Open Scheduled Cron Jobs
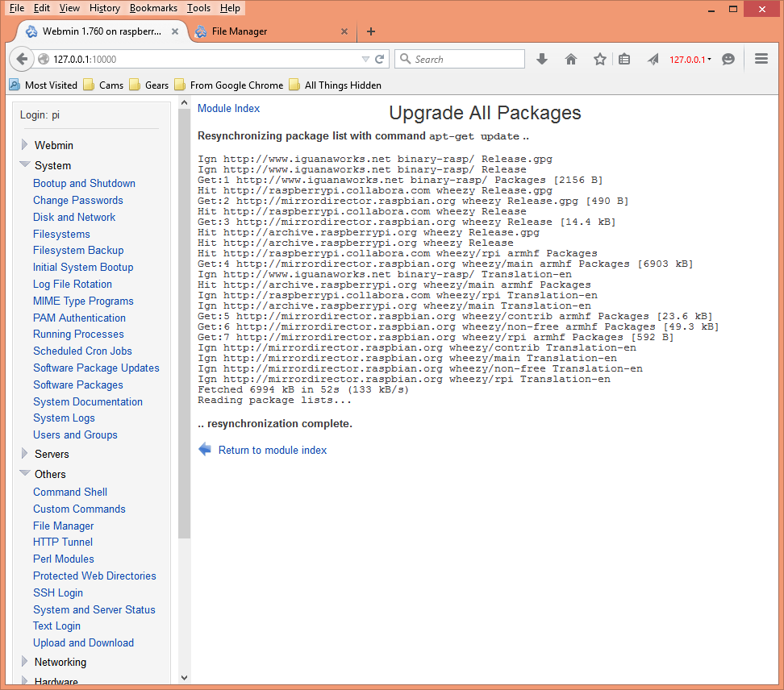This screenshot has width=784, height=690. (x=82, y=351)
